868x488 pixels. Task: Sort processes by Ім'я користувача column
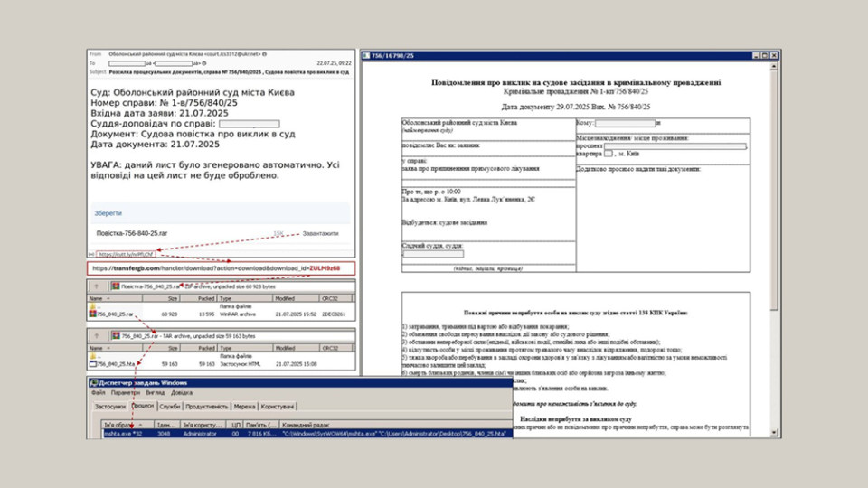click(x=203, y=425)
